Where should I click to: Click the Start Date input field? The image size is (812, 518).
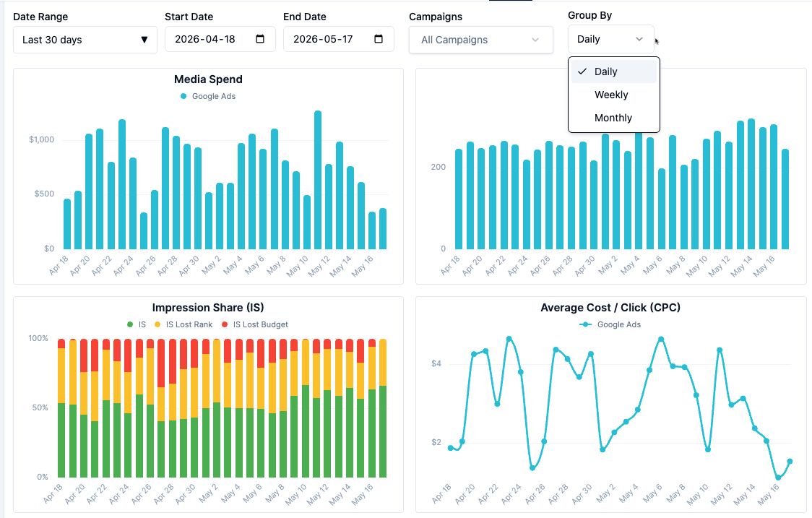pyautogui.click(x=220, y=39)
